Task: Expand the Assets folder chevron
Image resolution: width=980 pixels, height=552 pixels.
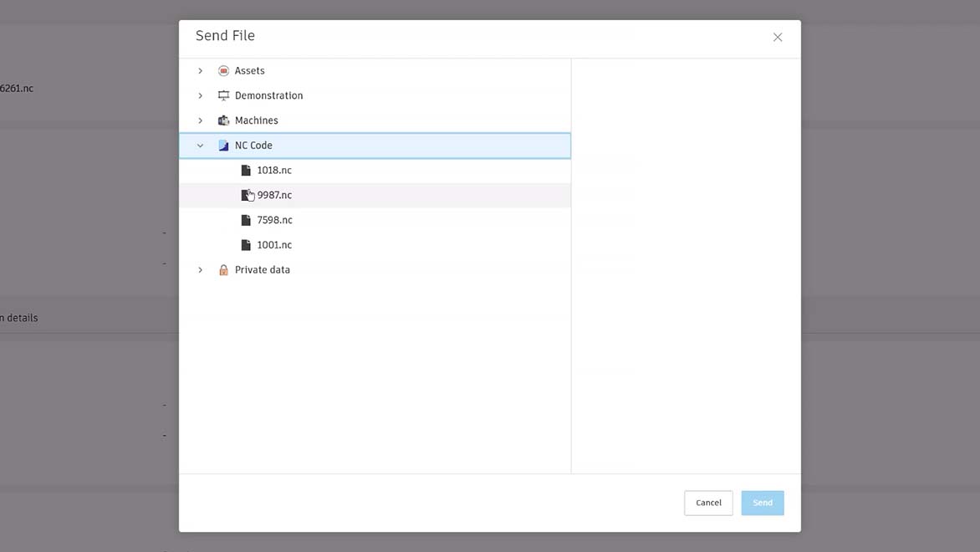Action: click(200, 71)
